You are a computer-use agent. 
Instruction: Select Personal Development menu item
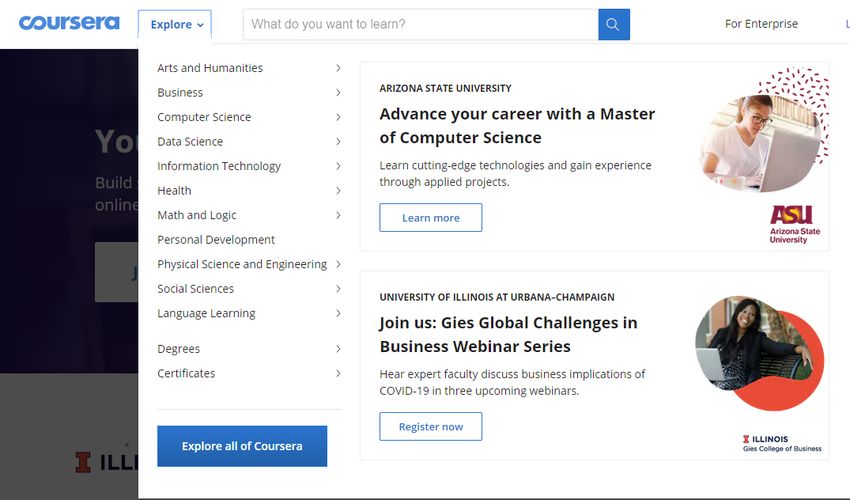coord(216,240)
